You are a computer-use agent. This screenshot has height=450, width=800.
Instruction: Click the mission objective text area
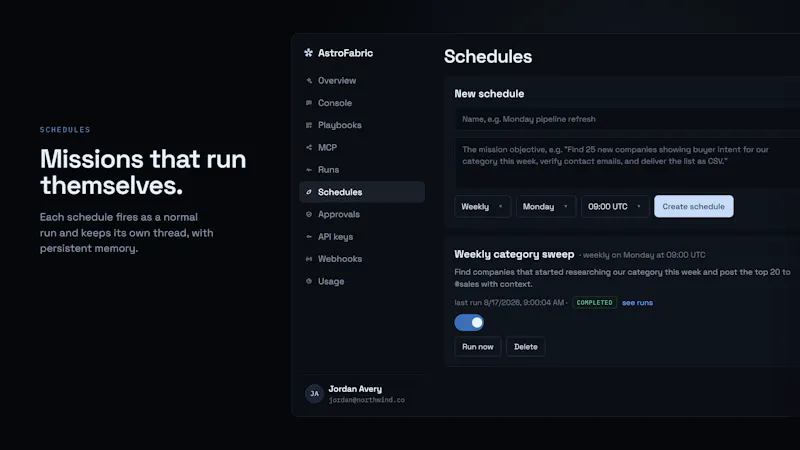coord(627,163)
